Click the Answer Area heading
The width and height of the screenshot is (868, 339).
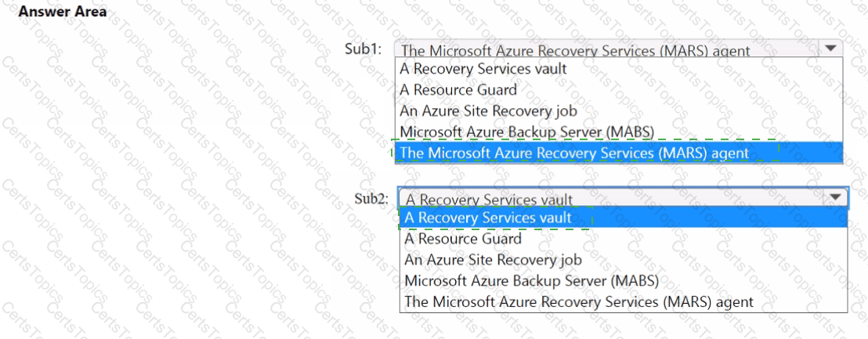tap(62, 13)
